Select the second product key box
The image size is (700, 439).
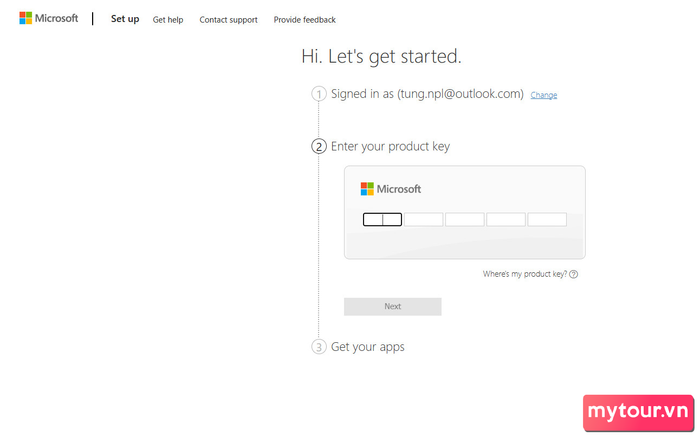point(423,219)
